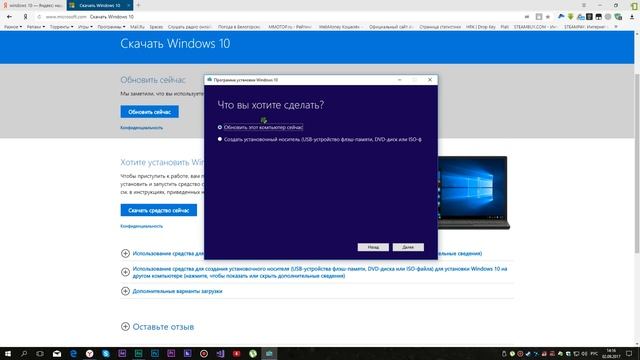This screenshot has width=640, height=360.
Task: Click the Назад button in setup dialog
Action: (x=373, y=247)
